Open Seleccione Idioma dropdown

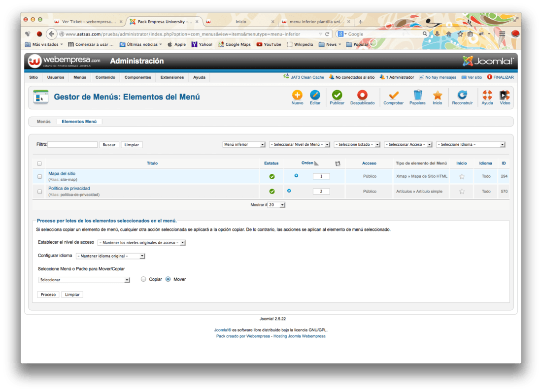pos(471,144)
